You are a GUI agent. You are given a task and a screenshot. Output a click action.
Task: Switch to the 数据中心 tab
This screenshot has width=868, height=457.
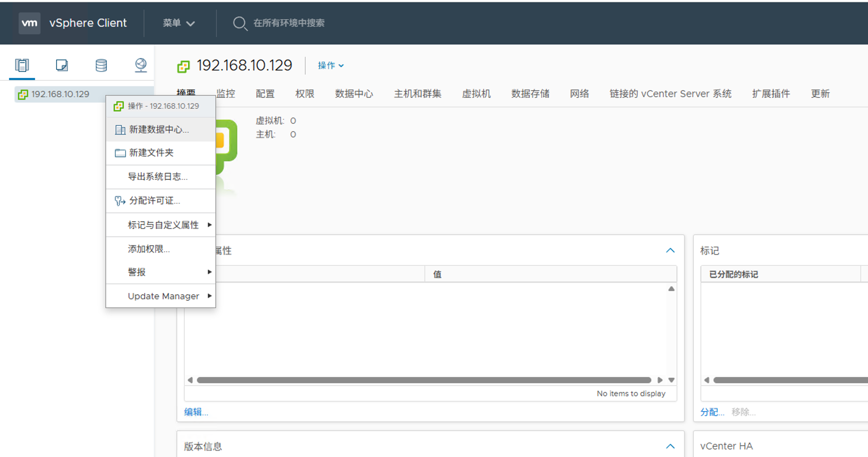[x=354, y=94]
